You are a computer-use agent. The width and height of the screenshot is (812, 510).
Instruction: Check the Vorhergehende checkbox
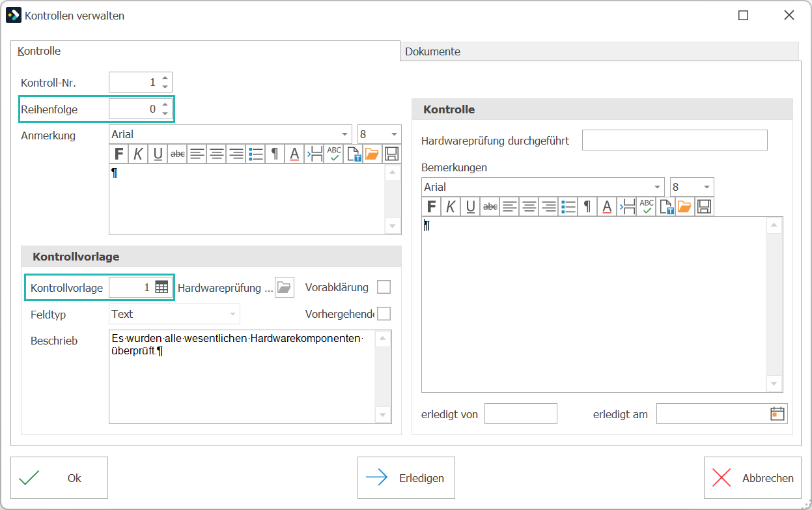(384, 314)
